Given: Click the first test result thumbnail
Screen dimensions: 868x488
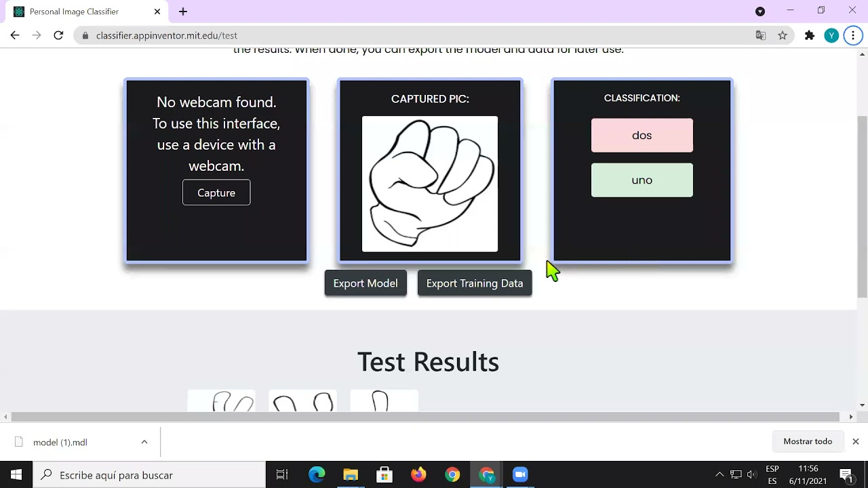Looking at the screenshot, I should pyautogui.click(x=222, y=401).
